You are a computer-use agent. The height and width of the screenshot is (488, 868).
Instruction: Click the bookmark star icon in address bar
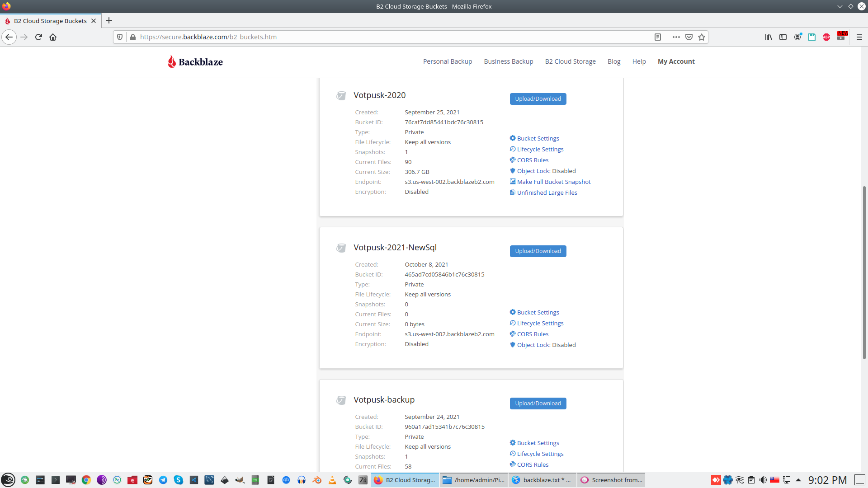(702, 37)
